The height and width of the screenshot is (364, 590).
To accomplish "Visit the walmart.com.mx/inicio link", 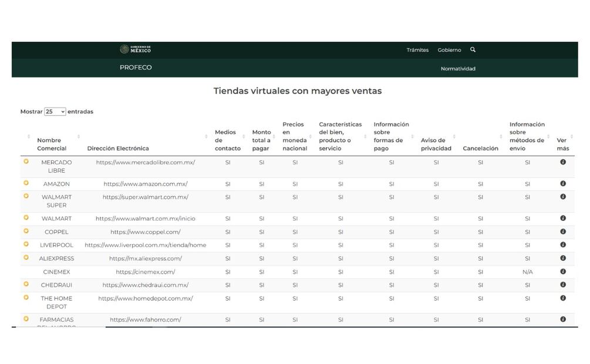I will click(146, 218).
